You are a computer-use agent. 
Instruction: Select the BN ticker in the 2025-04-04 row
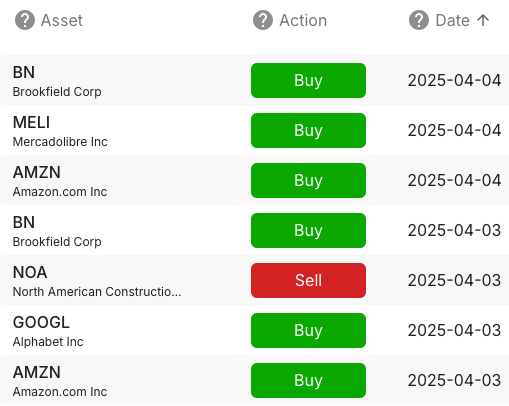click(24, 72)
